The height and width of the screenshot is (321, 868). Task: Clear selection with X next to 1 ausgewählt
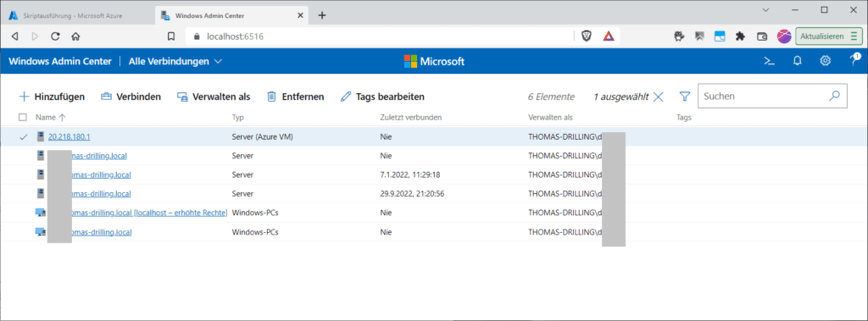click(658, 97)
